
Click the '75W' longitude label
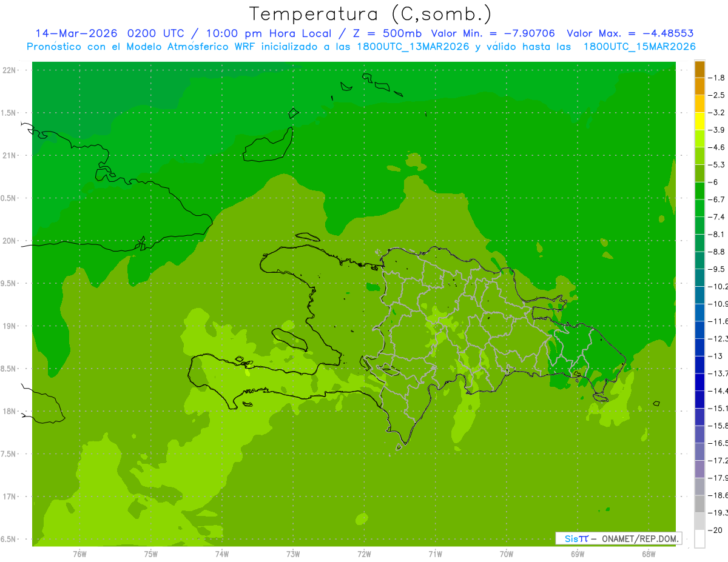point(150,554)
